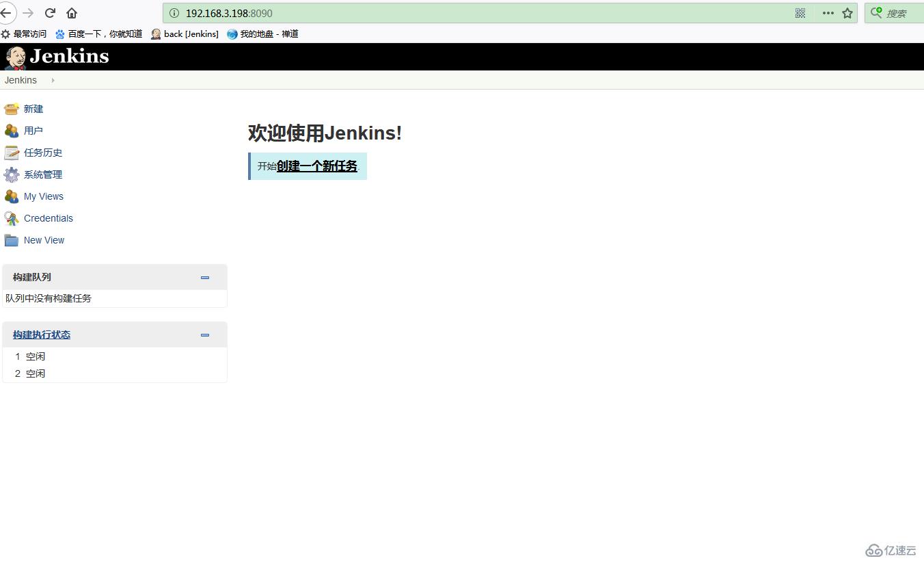Open the Jenkins breadcrumb link
924x565 pixels.
coord(21,80)
